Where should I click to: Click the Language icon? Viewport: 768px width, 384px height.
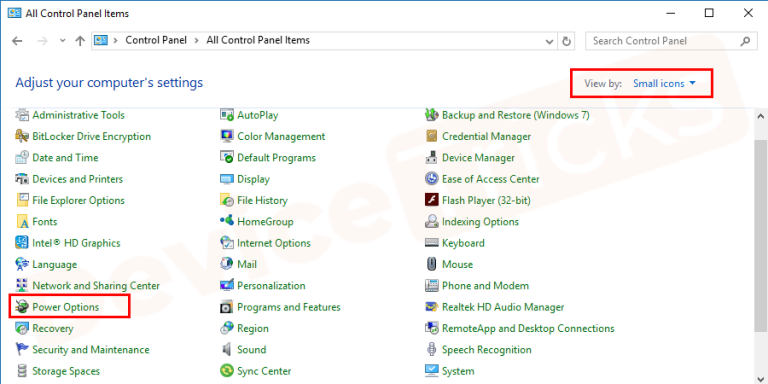(x=22, y=264)
